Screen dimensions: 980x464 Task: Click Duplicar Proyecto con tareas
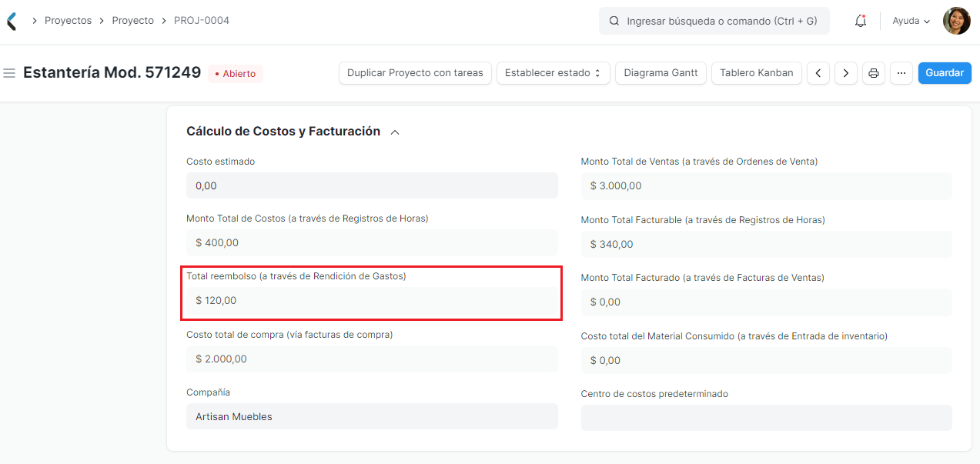(415, 73)
